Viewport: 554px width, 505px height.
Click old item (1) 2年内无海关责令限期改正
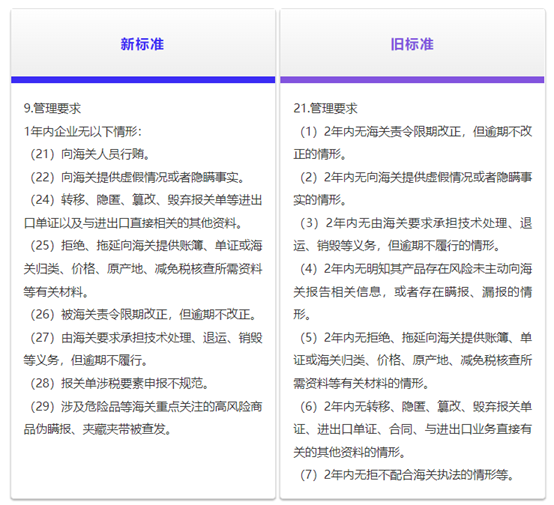(413, 143)
